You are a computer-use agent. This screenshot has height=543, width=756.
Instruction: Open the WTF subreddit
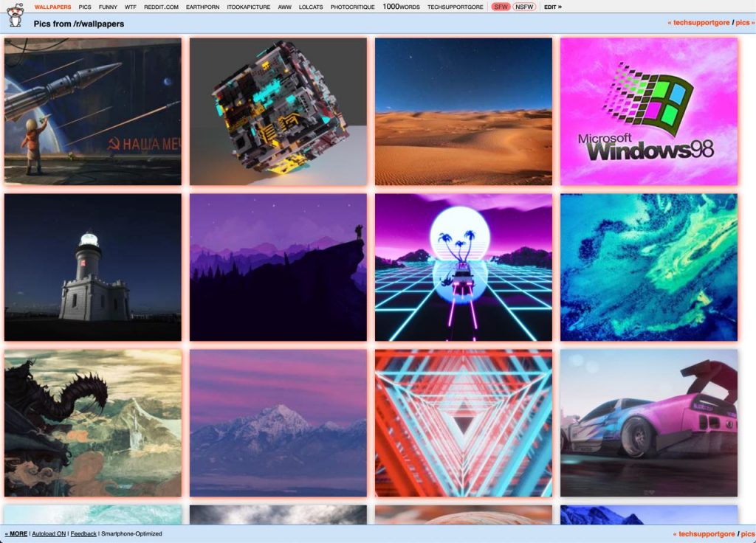pos(130,7)
